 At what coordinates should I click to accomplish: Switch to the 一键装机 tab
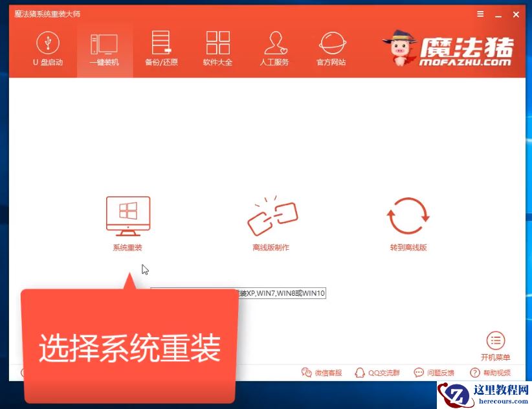[x=104, y=50]
